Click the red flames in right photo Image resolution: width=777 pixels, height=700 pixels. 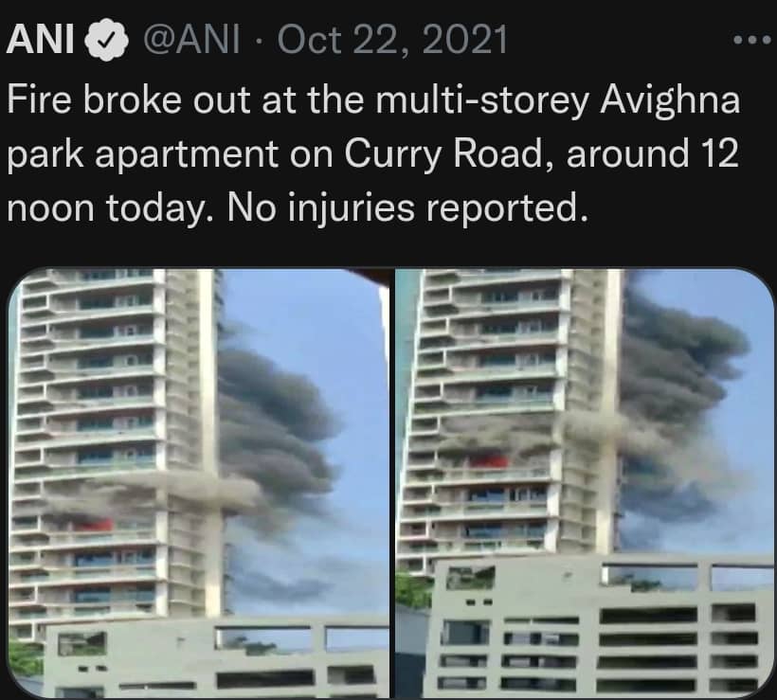coord(489,461)
